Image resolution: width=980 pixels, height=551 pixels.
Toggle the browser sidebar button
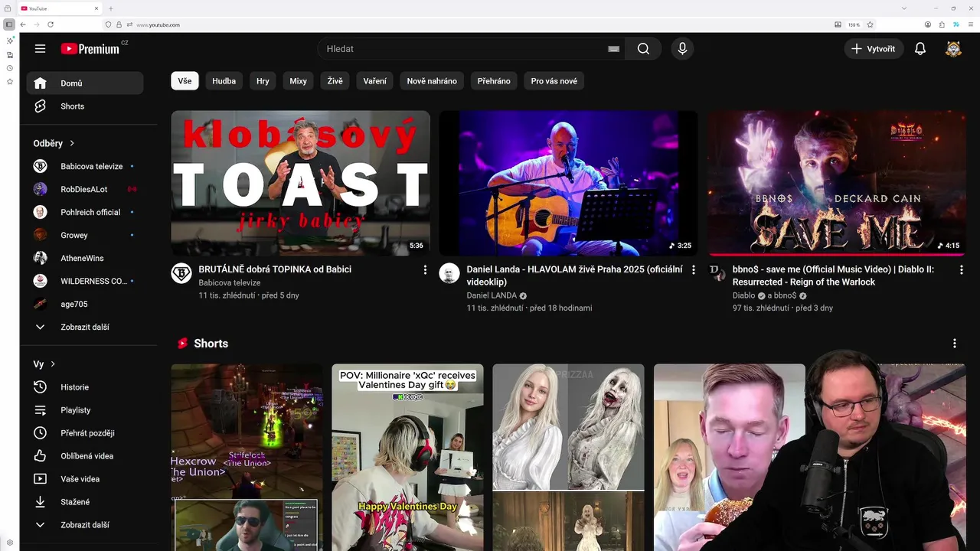9,24
